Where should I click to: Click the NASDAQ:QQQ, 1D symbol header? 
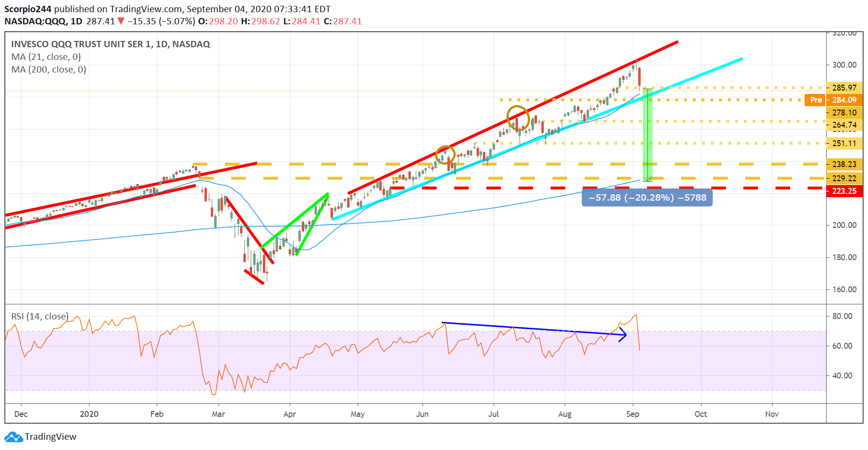(43, 21)
